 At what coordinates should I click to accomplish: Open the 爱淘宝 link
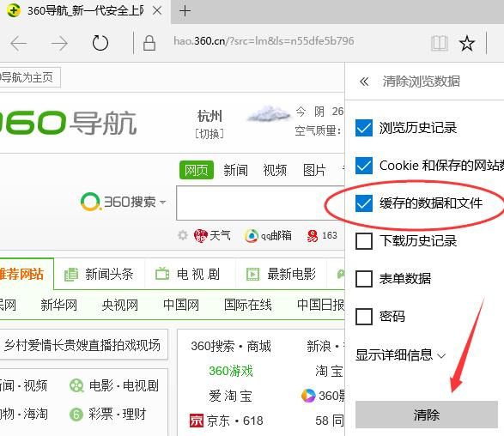[x=231, y=396]
